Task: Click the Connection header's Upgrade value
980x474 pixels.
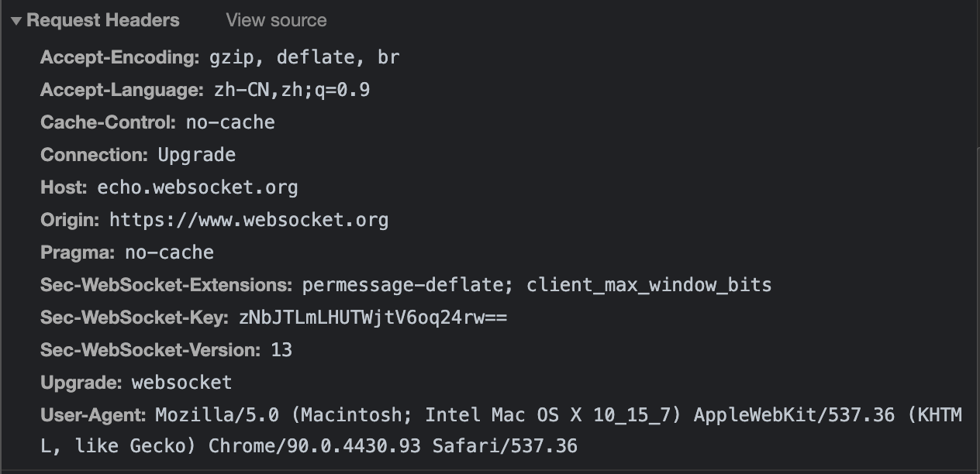Action: click(x=197, y=155)
